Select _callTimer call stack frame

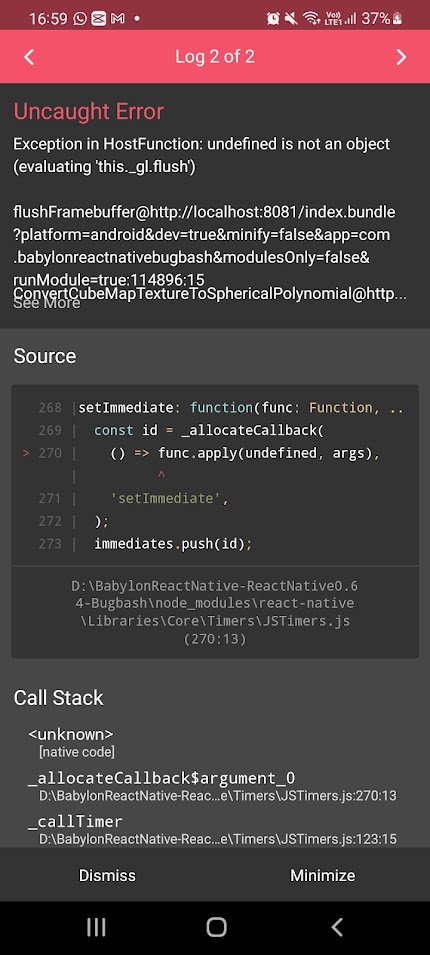[212, 830]
